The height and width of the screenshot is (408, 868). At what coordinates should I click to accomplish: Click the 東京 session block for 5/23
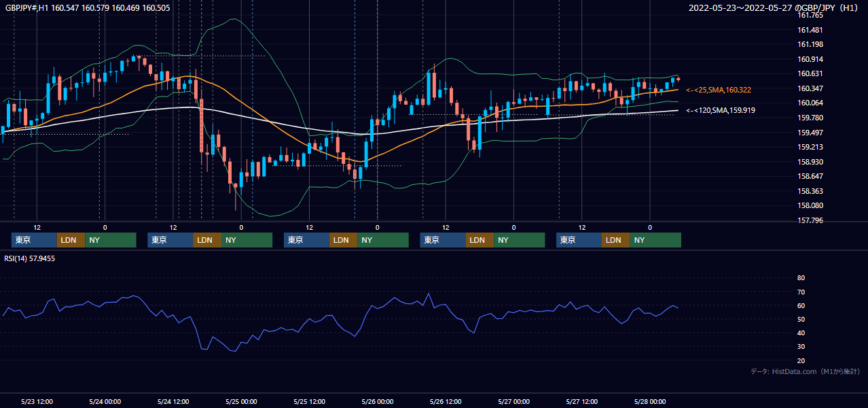[34, 240]
